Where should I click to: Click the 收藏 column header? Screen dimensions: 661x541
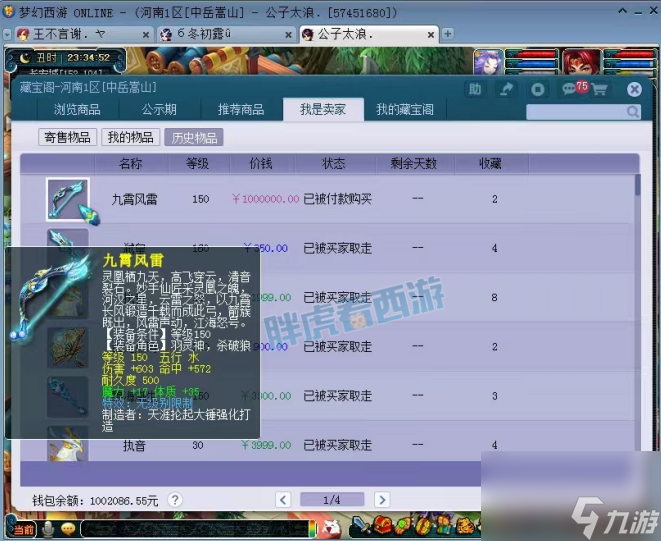[x=490, y=164]
